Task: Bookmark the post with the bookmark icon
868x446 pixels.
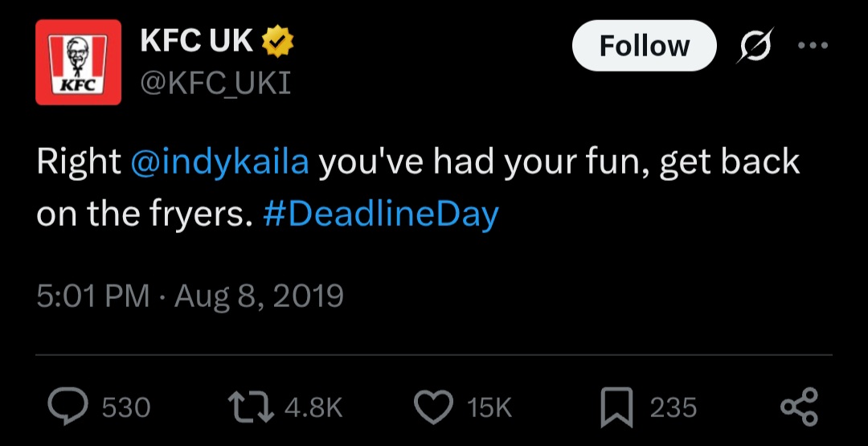Action: click(616, 407)
